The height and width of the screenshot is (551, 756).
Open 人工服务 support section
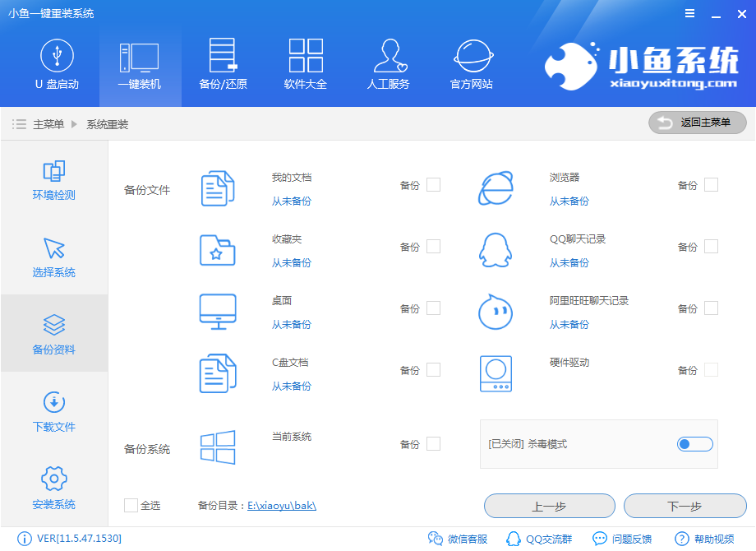[x=388, y=65]
